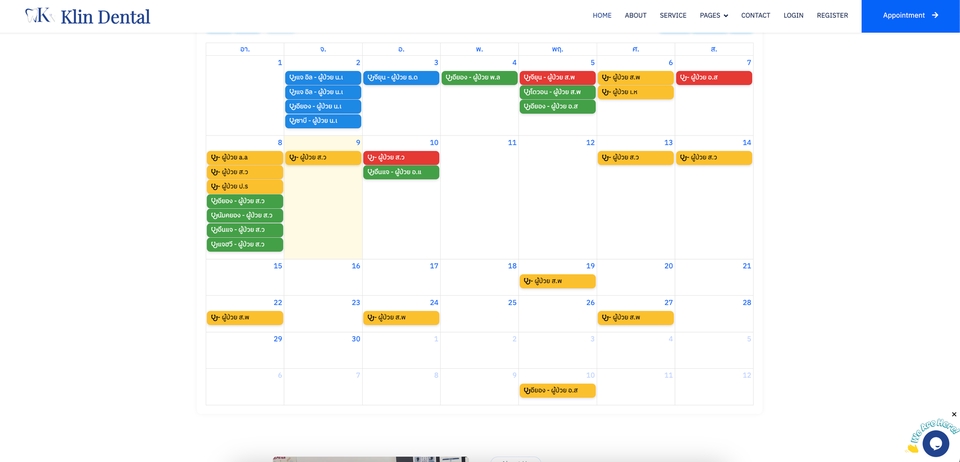960x462 pixels.
Task: Open the ABOUT menu item
Action: pos(635,16)
